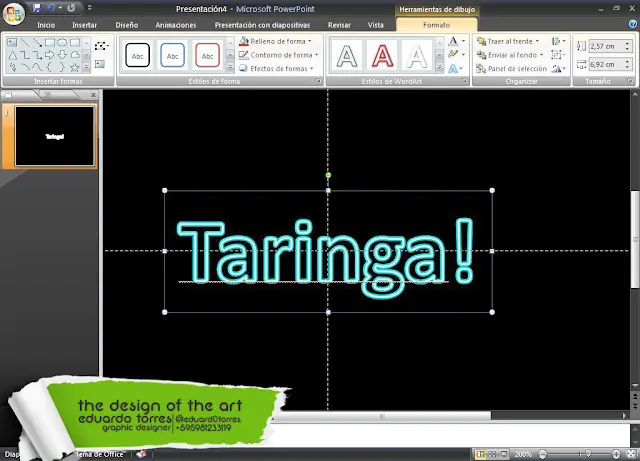Customize the Quick Access Toolbar dropdown
This screenshot has width=640, height=461.
pos(90,8)
